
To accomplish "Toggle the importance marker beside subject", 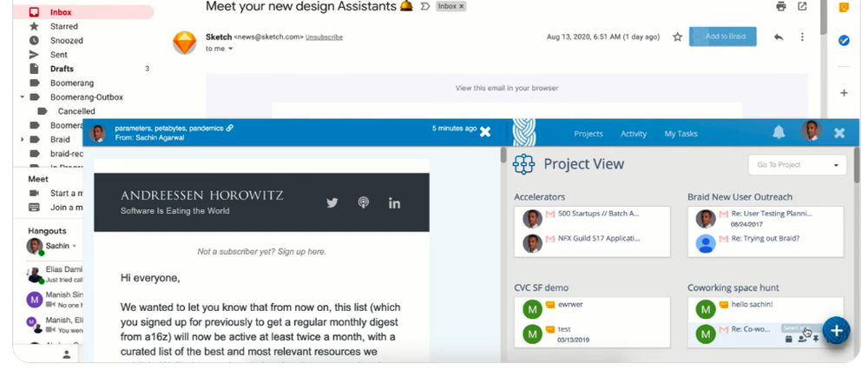I will point(425,6).
